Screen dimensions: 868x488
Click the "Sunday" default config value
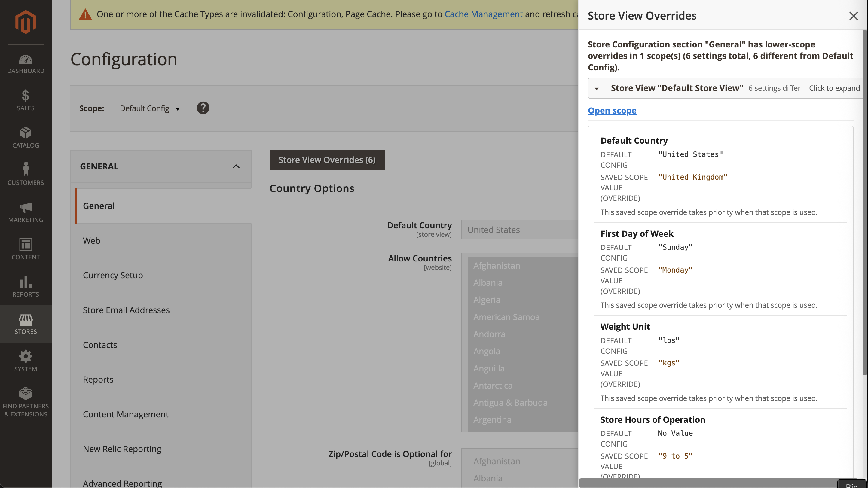675,247
